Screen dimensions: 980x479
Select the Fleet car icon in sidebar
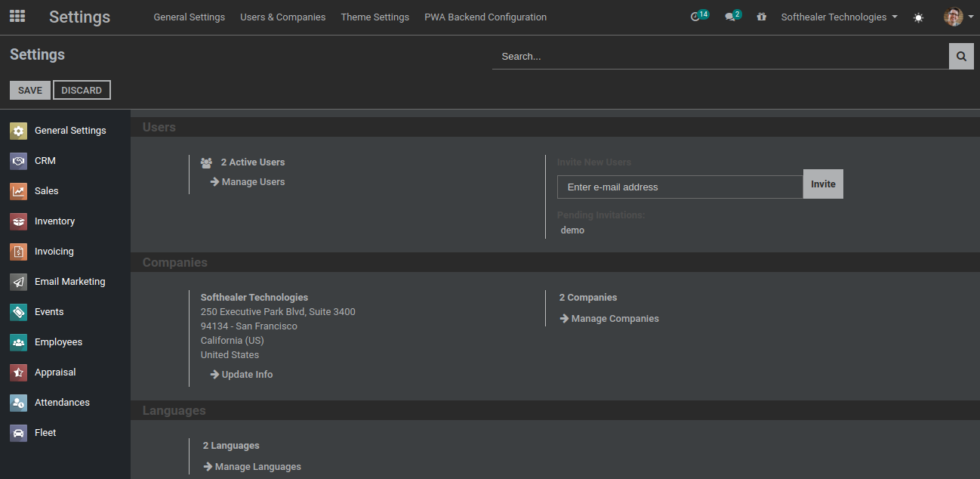pos(19,433)
